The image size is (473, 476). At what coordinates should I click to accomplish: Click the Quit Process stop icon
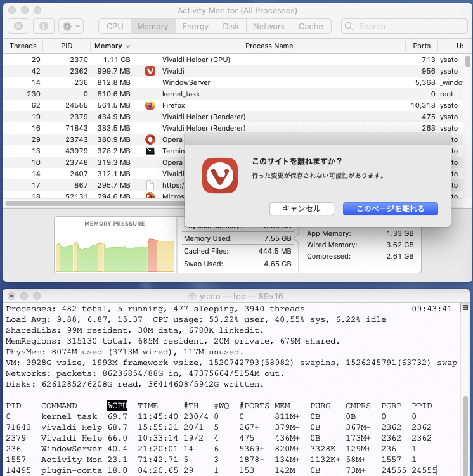[x=19, y=26]
